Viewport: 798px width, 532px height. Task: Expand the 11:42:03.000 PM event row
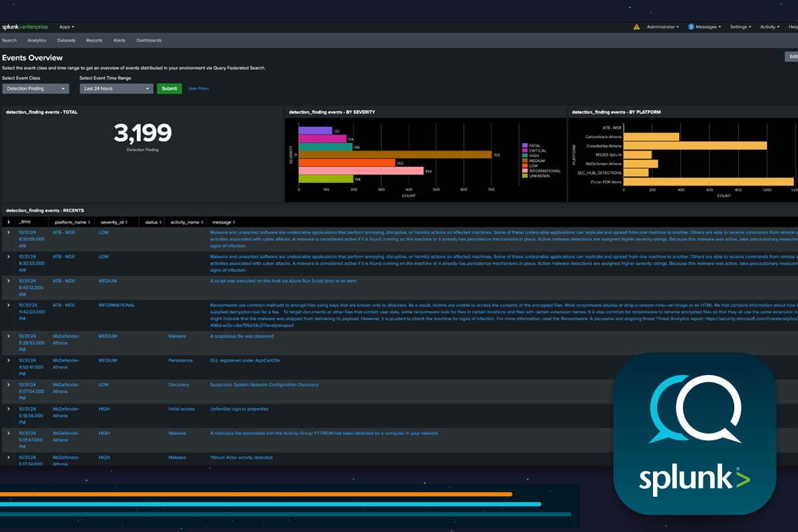tap(9, 305)
